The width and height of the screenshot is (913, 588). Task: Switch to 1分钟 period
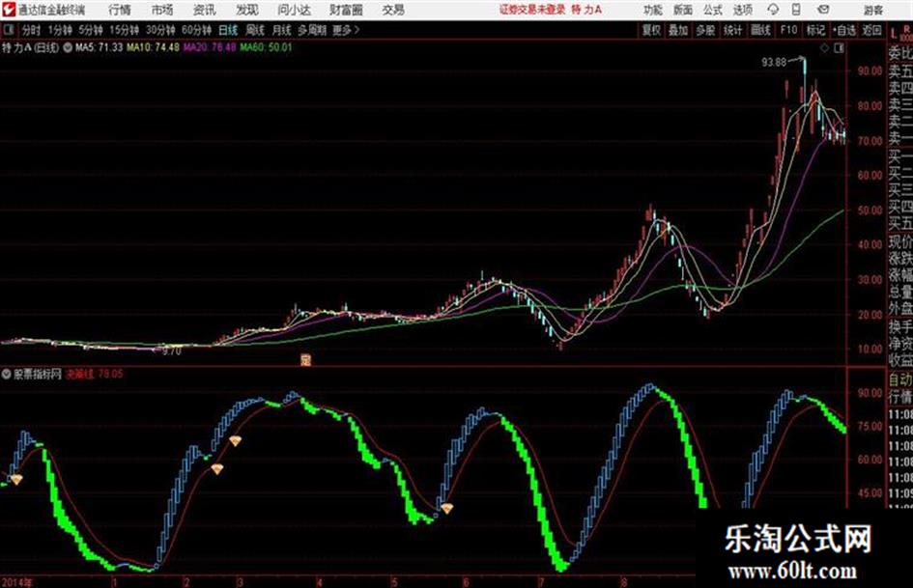point(60,30)
